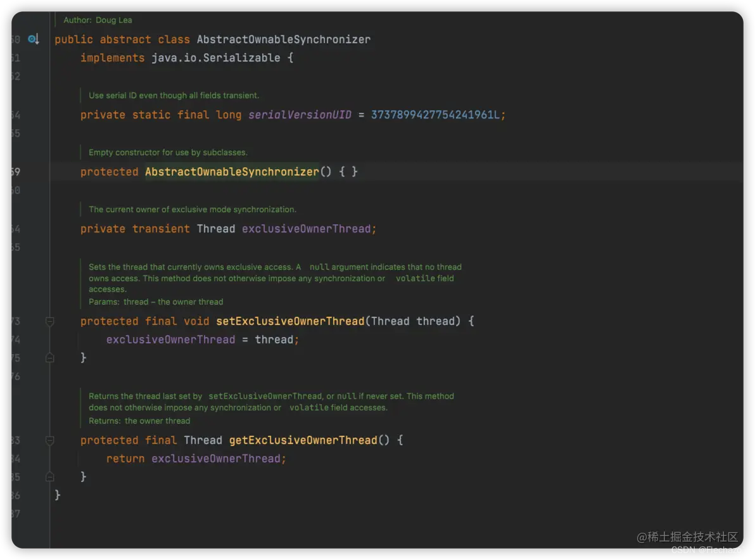755x560 pixels.
Task: Click fold end marker after getExclusiveOwnerThread body
Action: (x=49, y=477)
